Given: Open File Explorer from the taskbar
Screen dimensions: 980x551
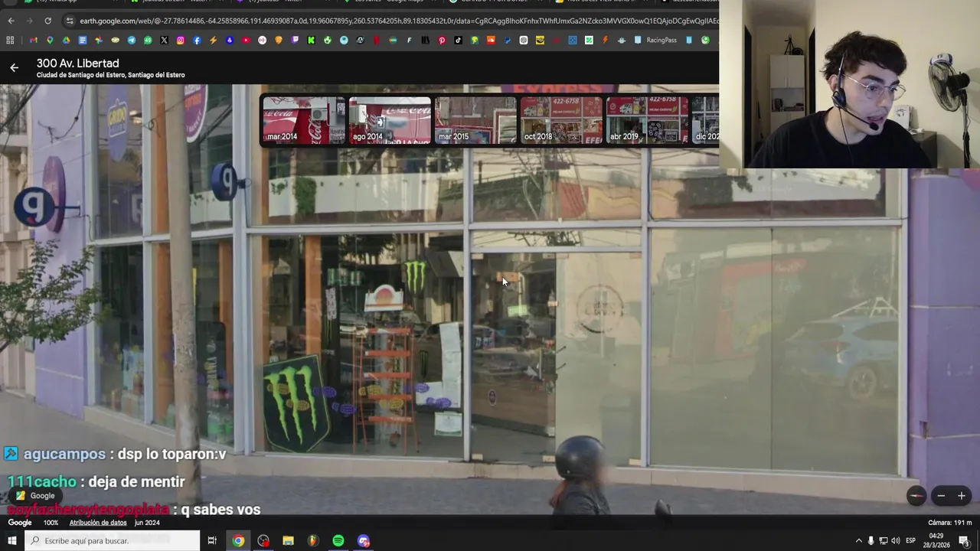Looking at the screenshot, I should (288, 540).
